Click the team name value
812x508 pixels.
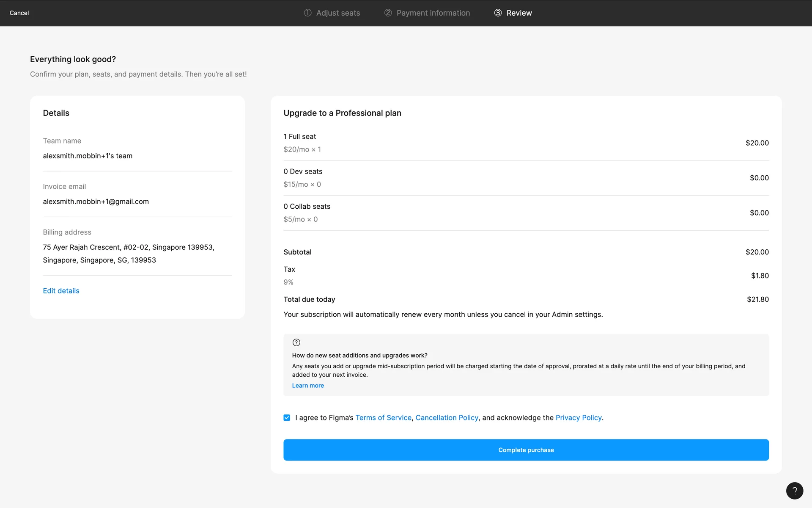coord(88,156)
